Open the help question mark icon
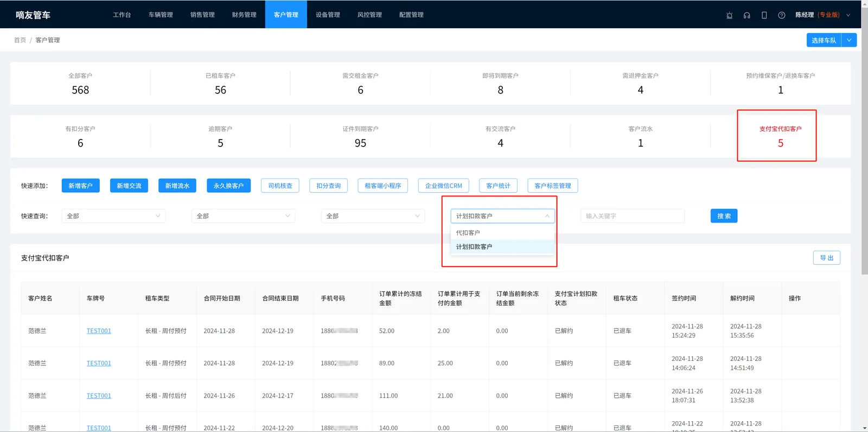Viewport: 868px width, 432px height. [781, 15]
